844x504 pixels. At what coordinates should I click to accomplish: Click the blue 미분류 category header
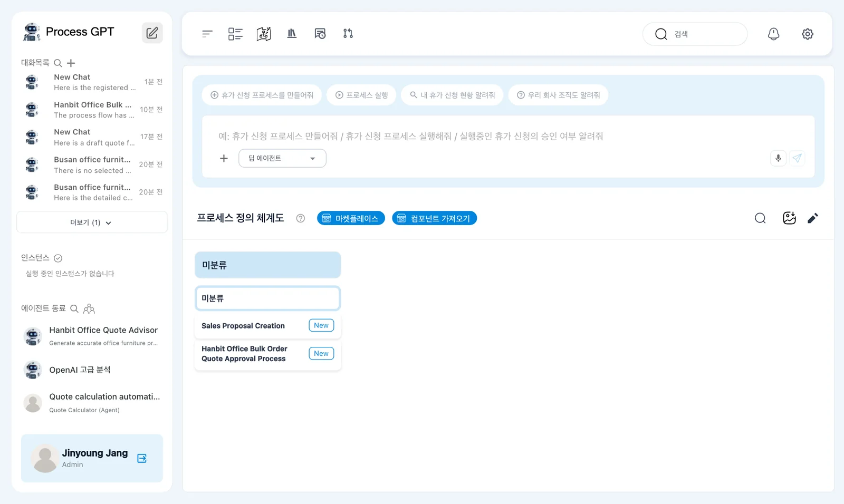click(x=267, y=265)
